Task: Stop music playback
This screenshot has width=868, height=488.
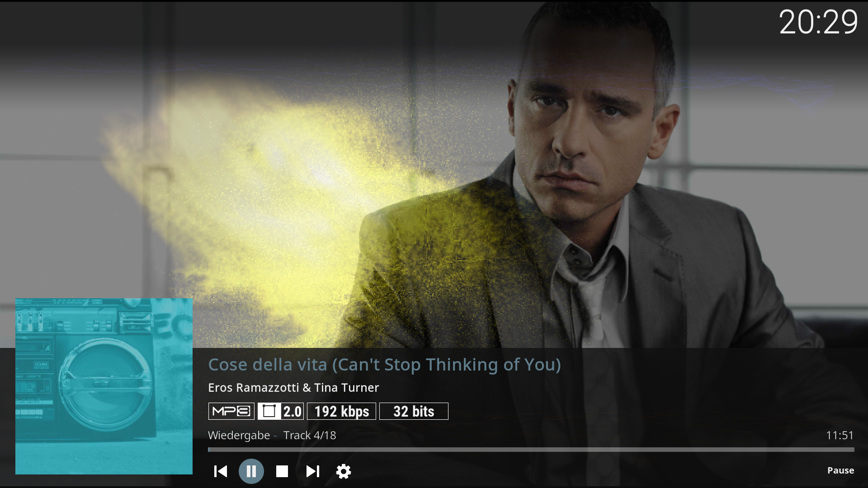Action: click(282, 471)
